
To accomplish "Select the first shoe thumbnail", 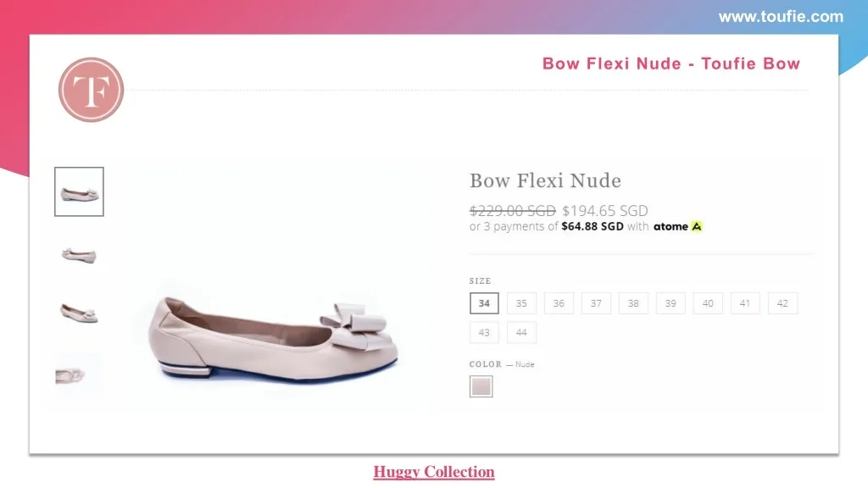I will [80, 191].
